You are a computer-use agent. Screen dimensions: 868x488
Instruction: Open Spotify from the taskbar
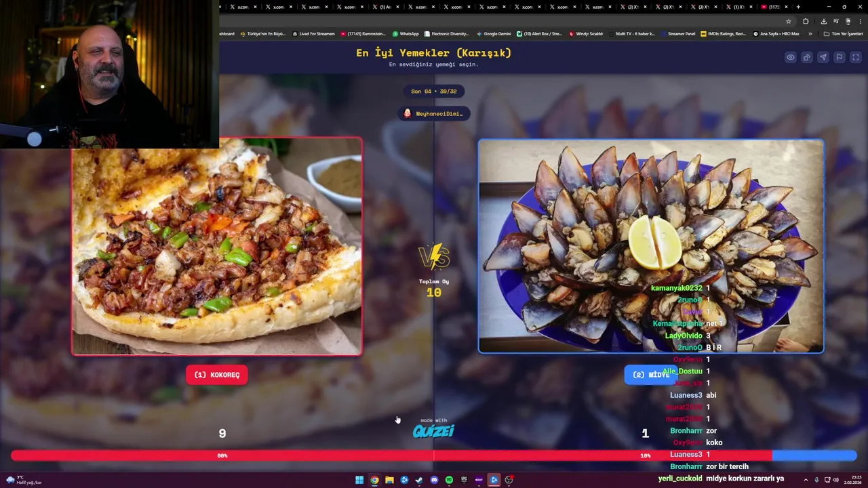[449, 480]
